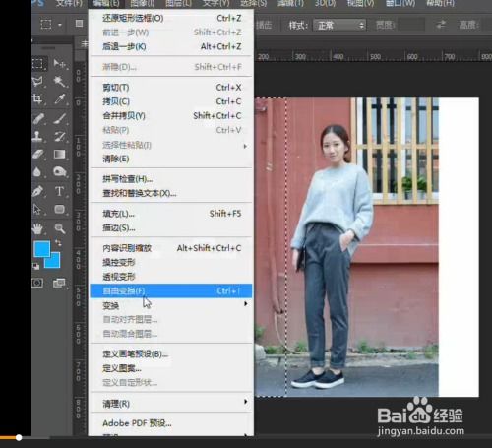Select the Brush tool
This screenshot has height=448, width=492.
coord(60,118)
